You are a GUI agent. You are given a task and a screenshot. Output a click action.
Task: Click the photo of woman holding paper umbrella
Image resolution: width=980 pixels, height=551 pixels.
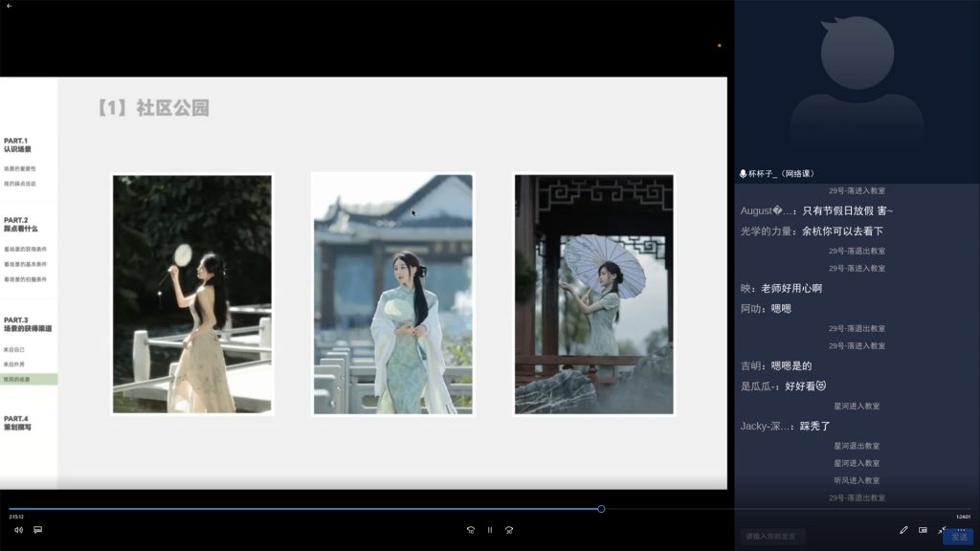point(593,294)
